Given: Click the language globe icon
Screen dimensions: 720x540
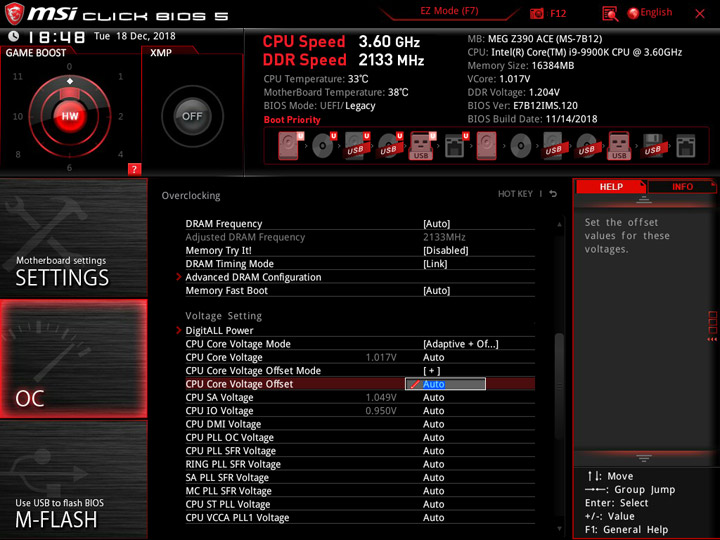Looking at the screenshot, I should (x=633, y=13).
